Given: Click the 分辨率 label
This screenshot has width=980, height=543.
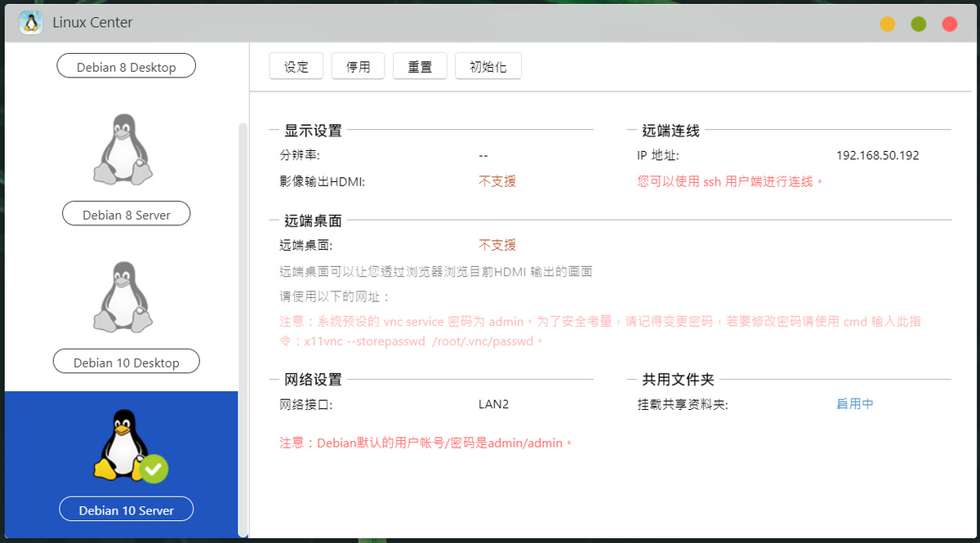Looking at the screenshot, I should [300, 155].
